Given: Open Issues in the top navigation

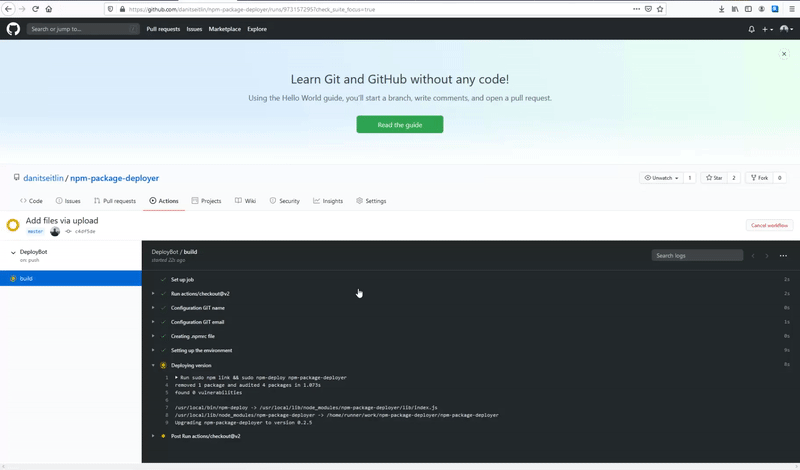Looking at the screenshot, I should click(194, 29).
